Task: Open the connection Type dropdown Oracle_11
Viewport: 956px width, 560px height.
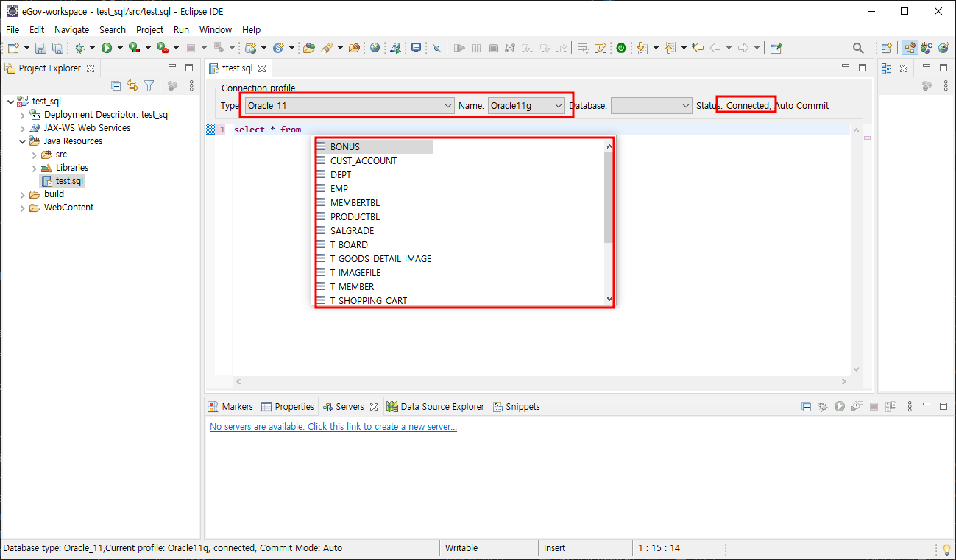Action: pyautogui.click(x=350, y=106)
